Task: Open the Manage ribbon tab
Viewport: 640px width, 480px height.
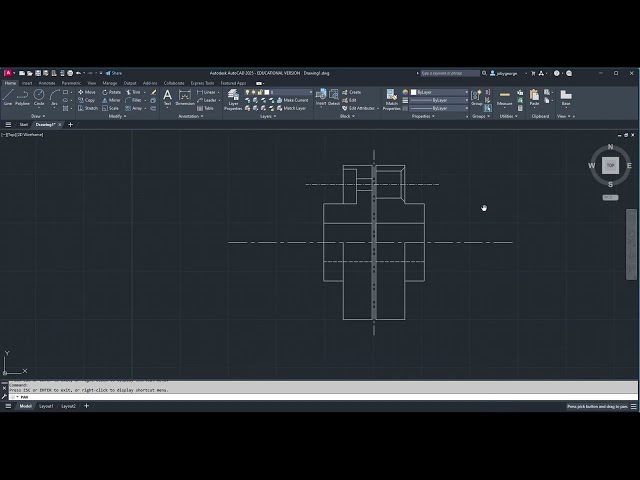Action: click(x=110, y=83)
